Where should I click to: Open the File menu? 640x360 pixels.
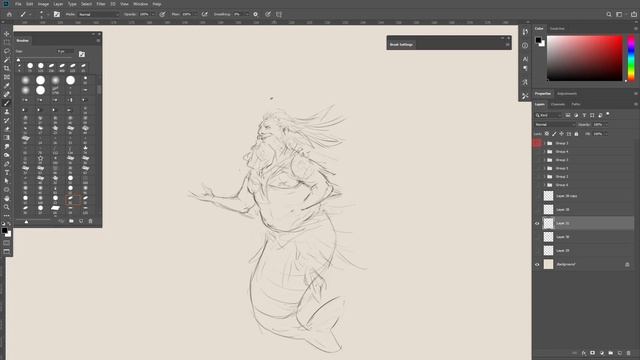[x=18, y=4]
